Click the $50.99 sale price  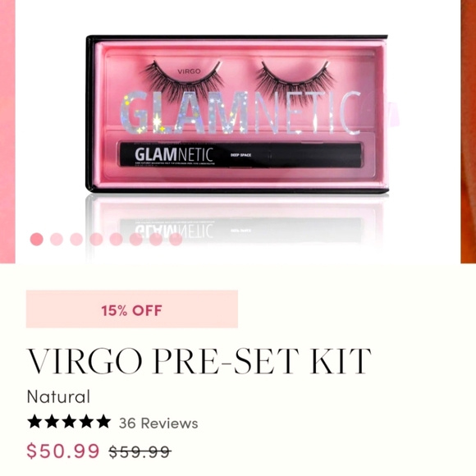point(63,451)
